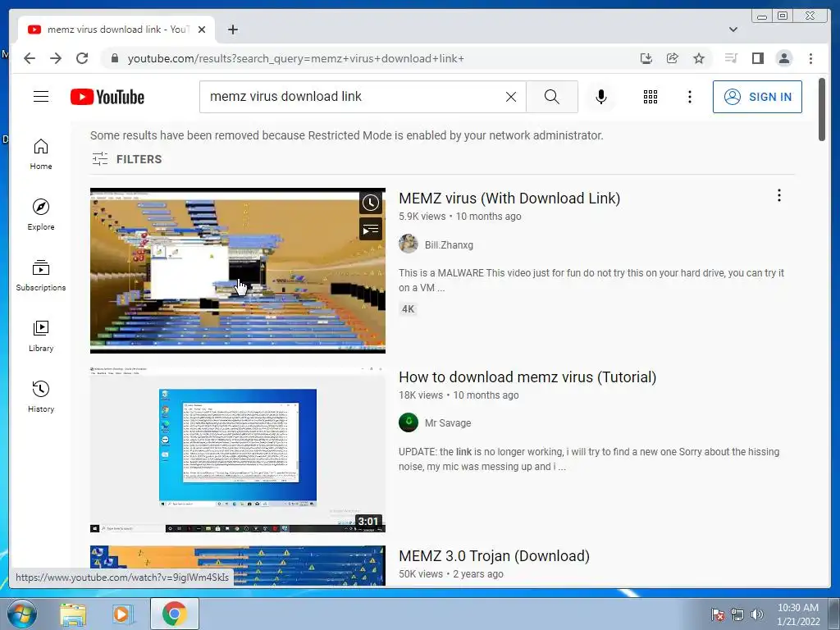Viewport: 840px width, 630px height.
Task: Open YouTube hamburger guide menu
Action: (x=41, y=97)
